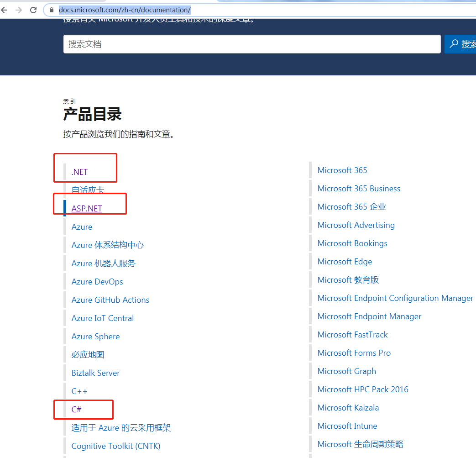Click the browser back arrow
476x458 pixels.
[5, 10]
